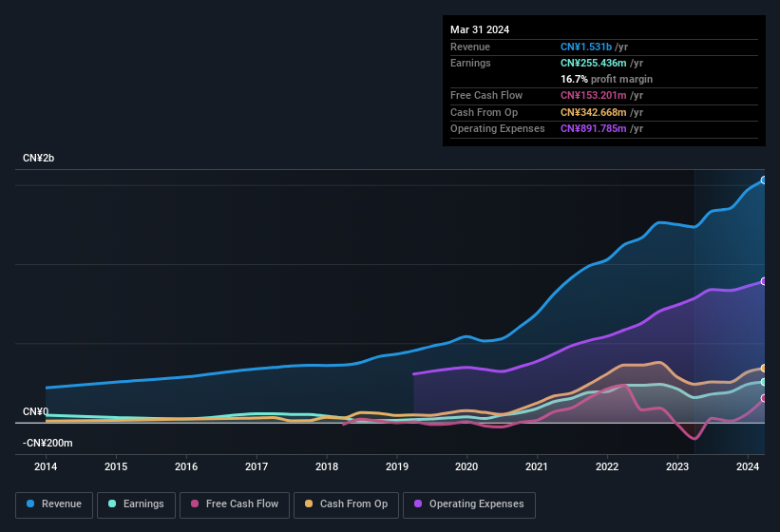
Task: Click the 2023 x-axis label
Action: pos(677,466)
